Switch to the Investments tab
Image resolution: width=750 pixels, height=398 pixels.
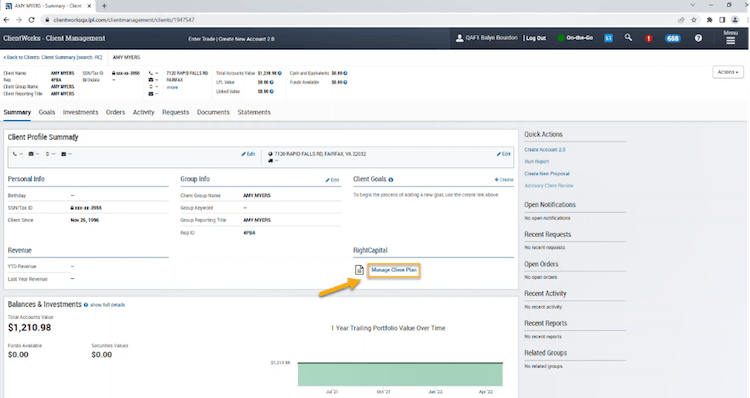pyautogui.click(x=80, y=112)
